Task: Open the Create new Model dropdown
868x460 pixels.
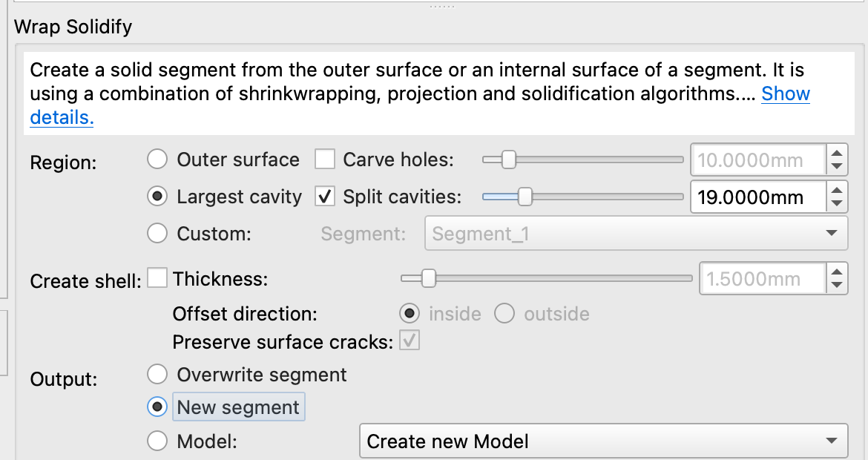Action: pyautogui.click(x=602, y=441)
